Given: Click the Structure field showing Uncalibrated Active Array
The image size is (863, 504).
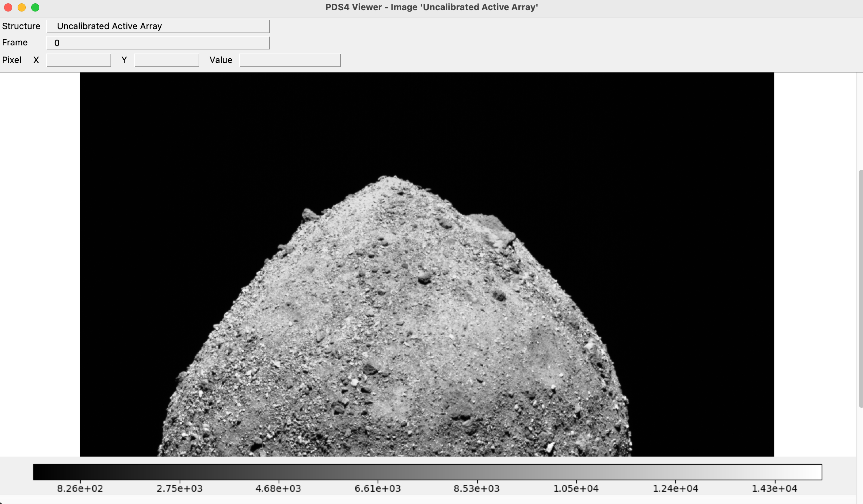Looking at the screenshot, I should pos(158,26).
